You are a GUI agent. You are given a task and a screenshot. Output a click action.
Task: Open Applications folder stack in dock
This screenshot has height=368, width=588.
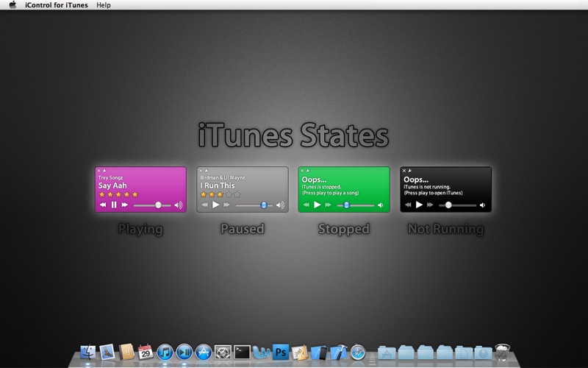click(387, 353)
